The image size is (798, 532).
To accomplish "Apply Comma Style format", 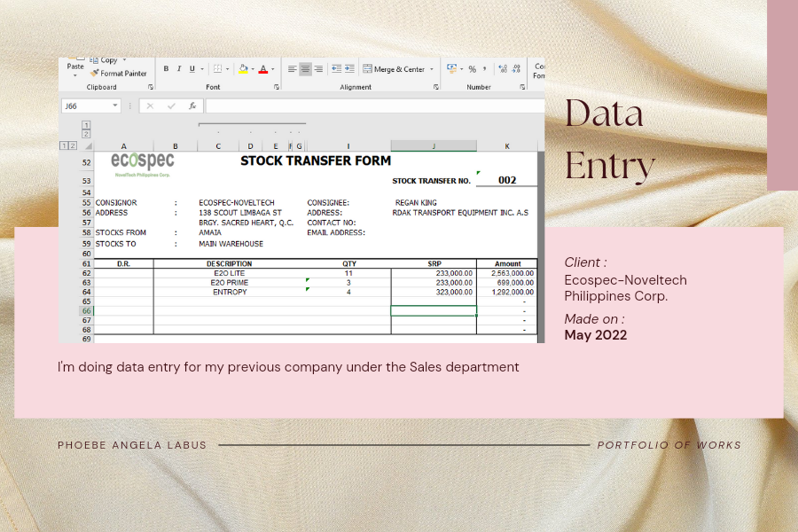I will (x=484, y=69).
